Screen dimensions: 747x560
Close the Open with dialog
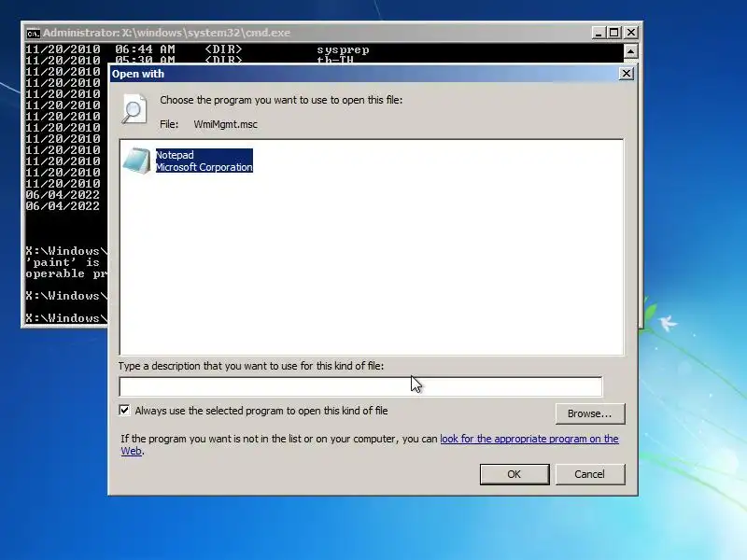[x=626, y=74]
